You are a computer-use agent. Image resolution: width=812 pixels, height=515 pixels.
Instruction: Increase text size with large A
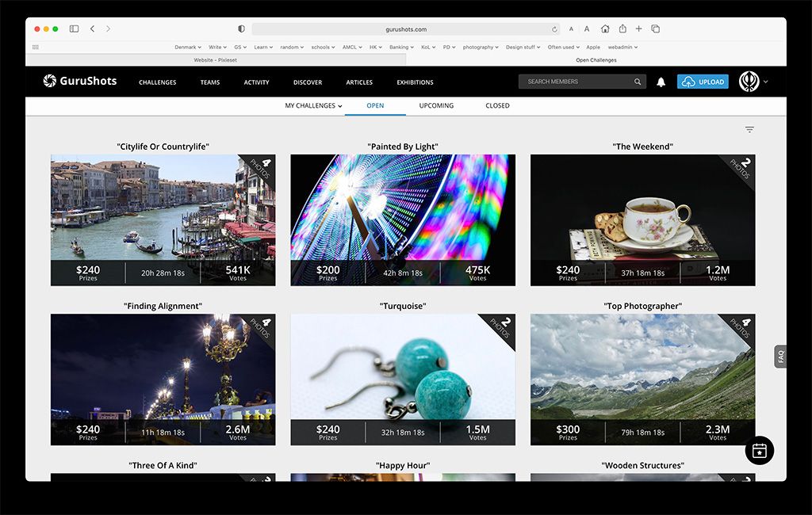587,29
